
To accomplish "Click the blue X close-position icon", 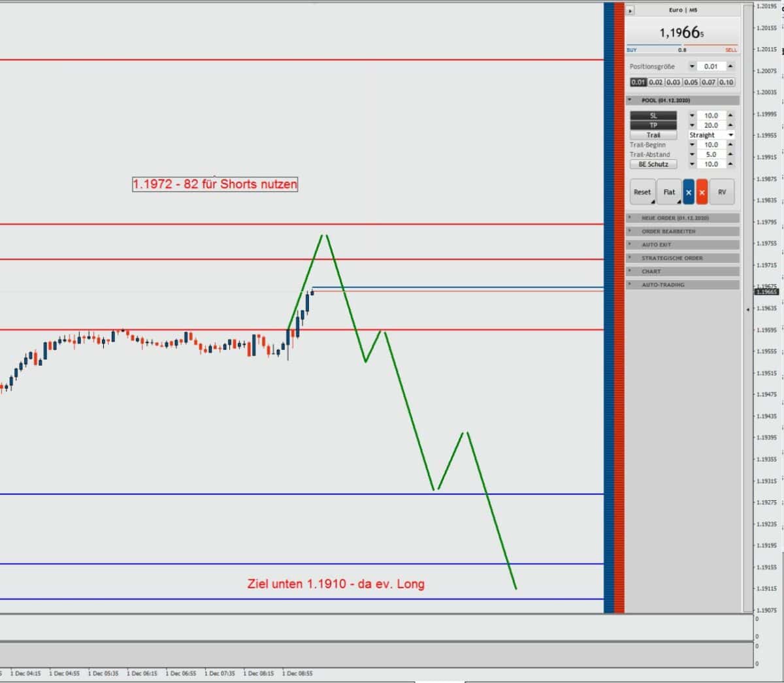I will 688,192.
